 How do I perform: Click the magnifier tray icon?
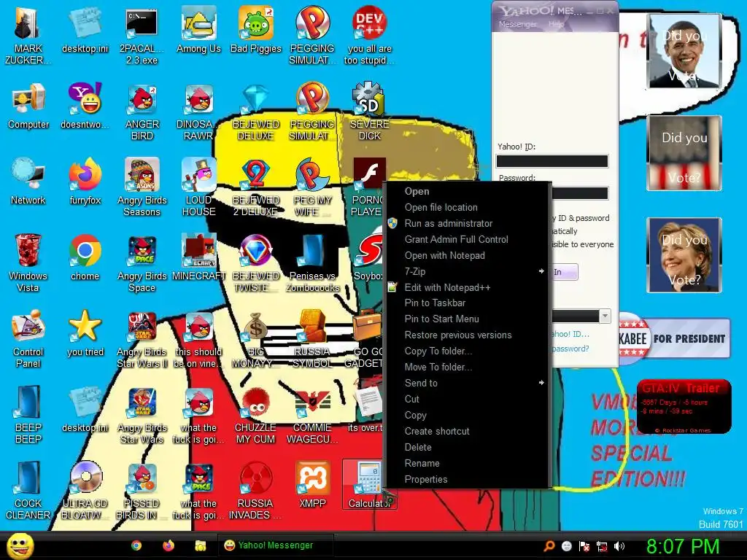[549, 546]
